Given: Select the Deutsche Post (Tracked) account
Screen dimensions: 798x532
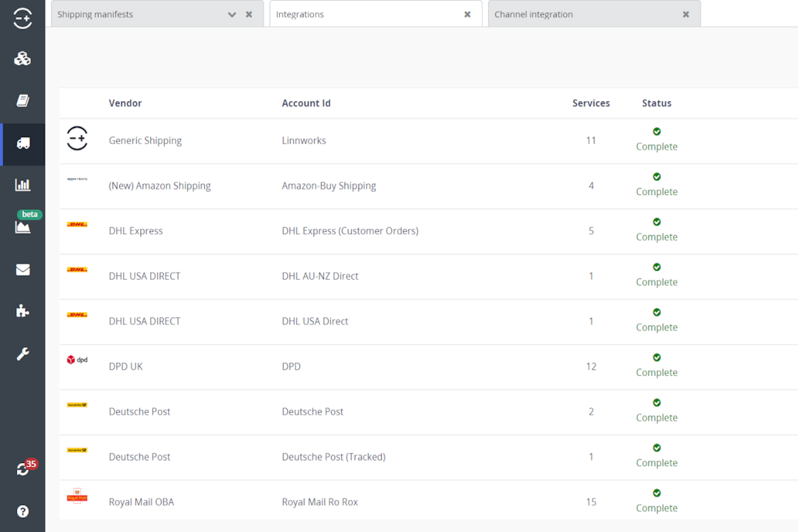Looking at the screenshot, I should 334,457.
